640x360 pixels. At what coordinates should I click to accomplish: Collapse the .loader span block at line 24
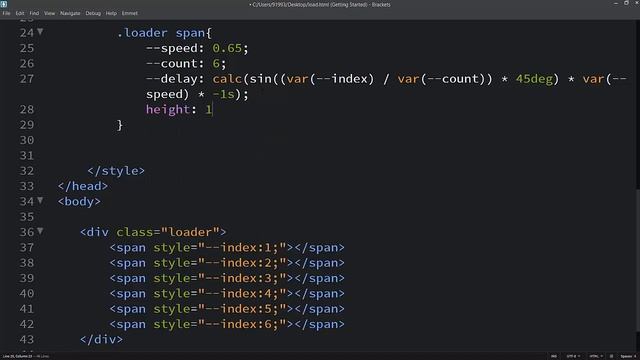[40, 31]
